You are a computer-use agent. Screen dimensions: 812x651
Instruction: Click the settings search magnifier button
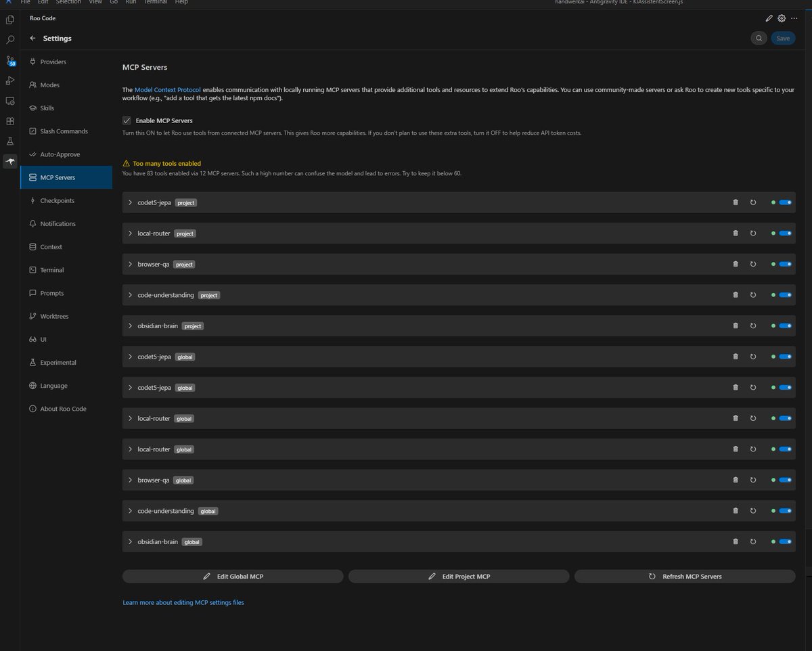759,39
